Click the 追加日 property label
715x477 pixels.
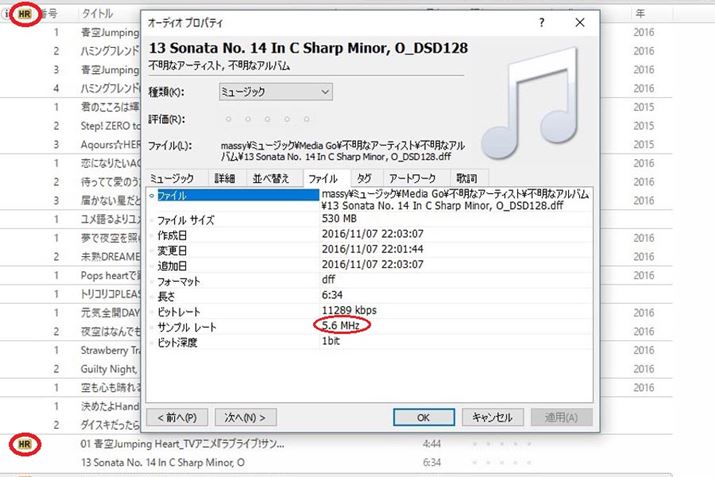click(x=172, y=266)
